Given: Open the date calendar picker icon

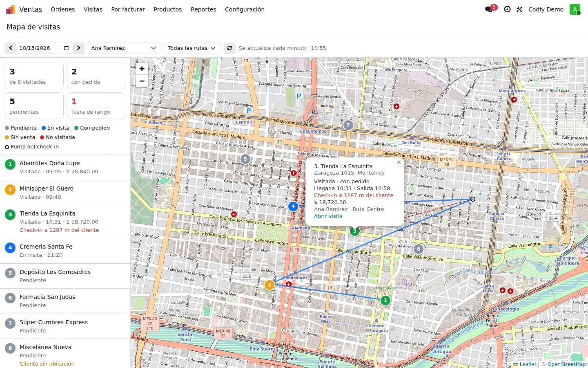Looking at the screenshot, I should (66, 48).
